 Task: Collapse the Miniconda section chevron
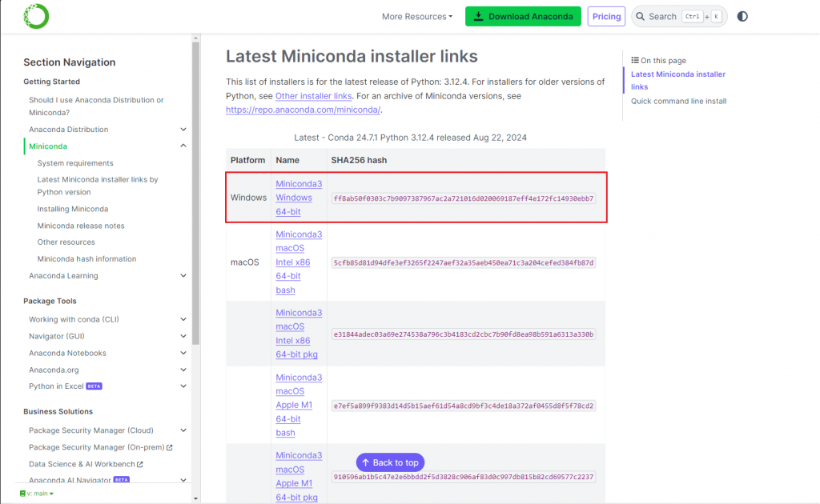point(183,146)
